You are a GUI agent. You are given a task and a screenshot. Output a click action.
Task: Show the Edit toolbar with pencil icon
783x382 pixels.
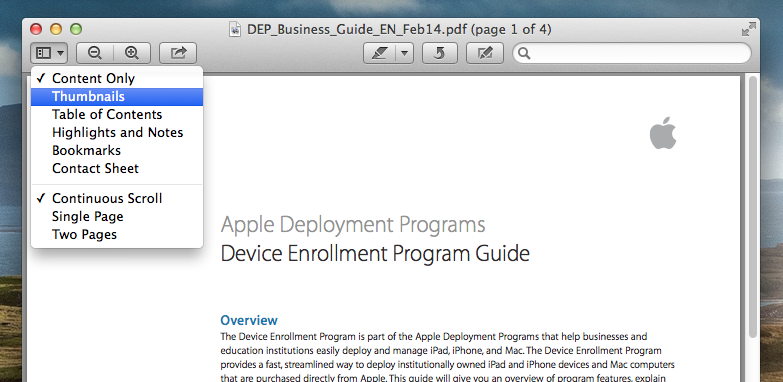tap(485, 53)
